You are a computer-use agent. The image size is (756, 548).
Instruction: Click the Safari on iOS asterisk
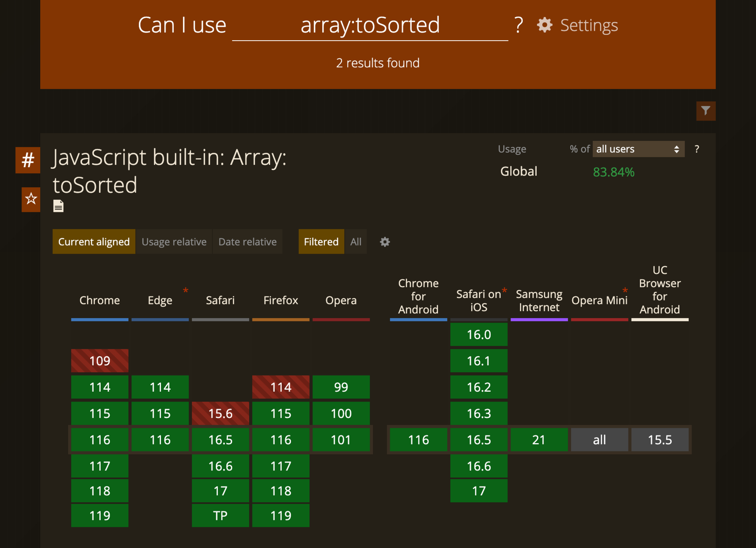504,291
